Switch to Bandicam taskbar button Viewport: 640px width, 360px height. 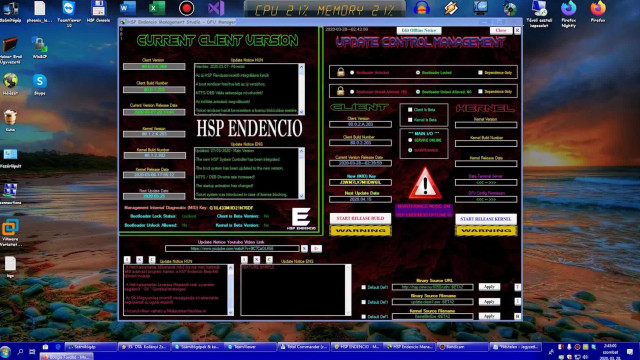tap(463, 347)
